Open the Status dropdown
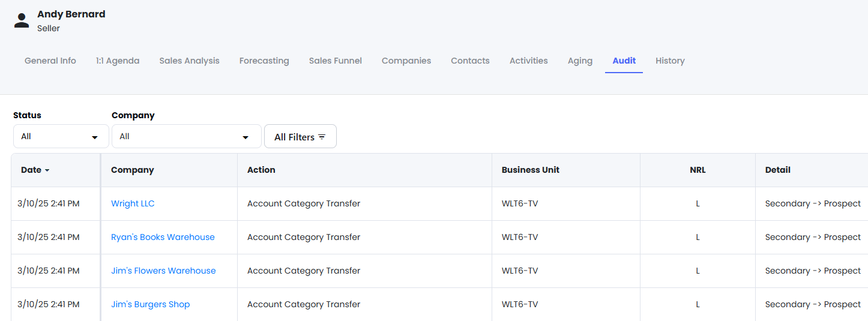The height and width of the screenshot is (321, 868). coord(61,136)
